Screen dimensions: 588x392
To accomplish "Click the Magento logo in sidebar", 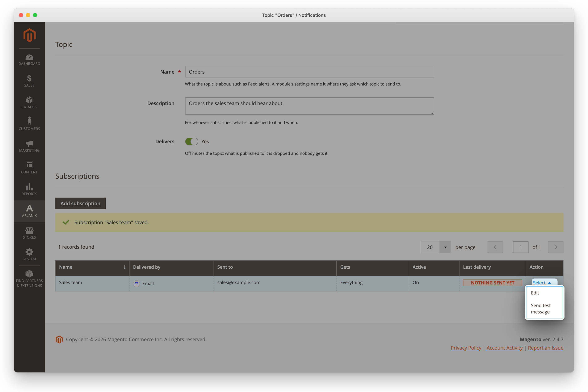I will [29, 35].
